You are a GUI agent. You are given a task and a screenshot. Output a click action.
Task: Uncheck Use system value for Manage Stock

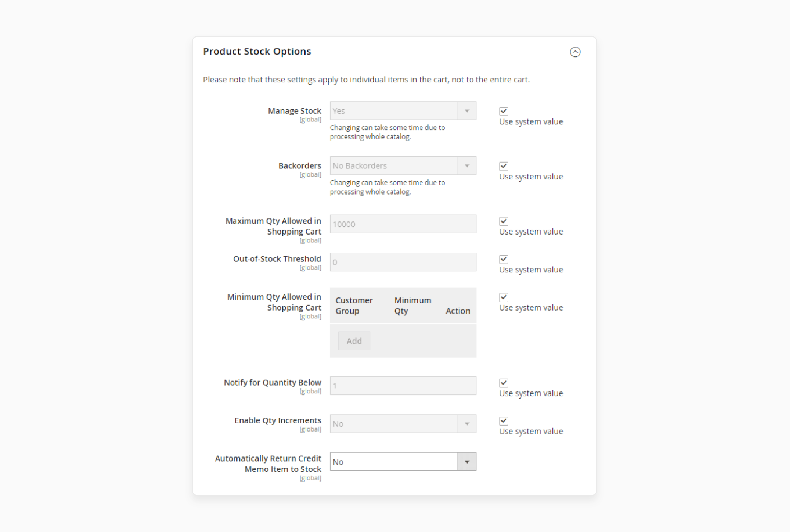[504, 111]
